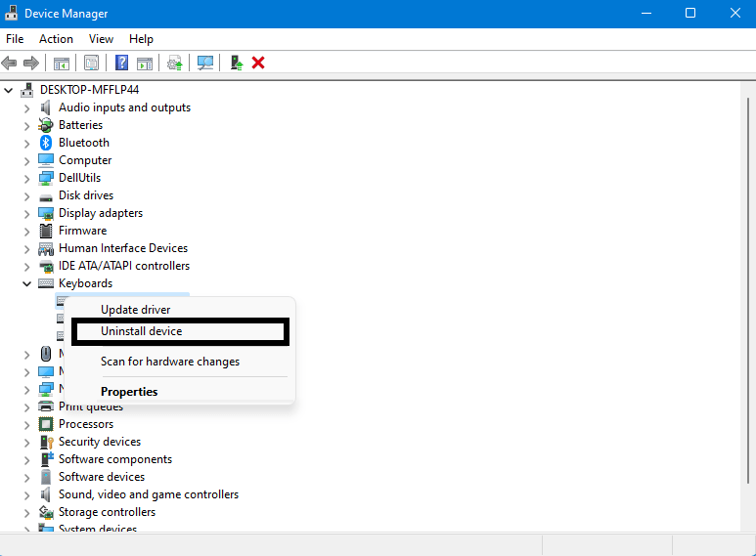Click the Audio inputs and outputs speaker icon

[x=45, y=107]
